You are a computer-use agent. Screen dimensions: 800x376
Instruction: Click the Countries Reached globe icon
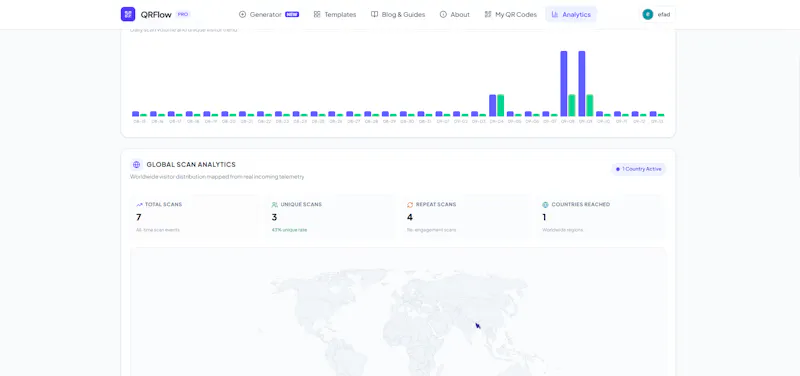(x=545, y=205)
